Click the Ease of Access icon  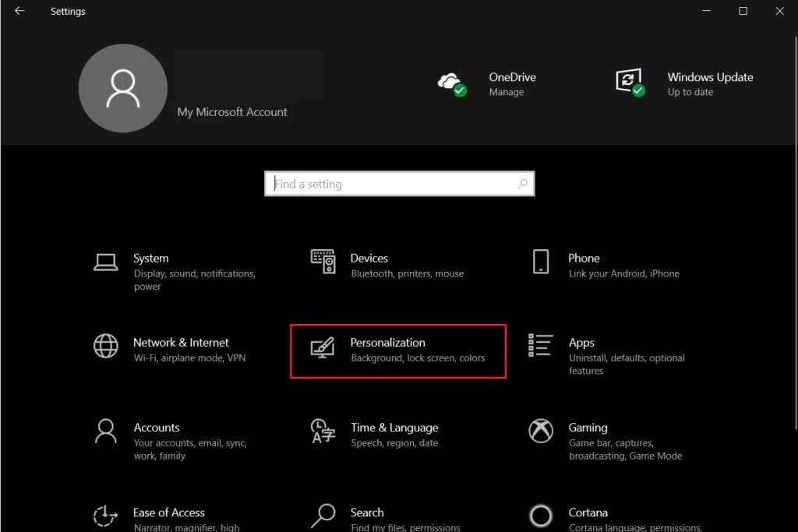click(105, 516)
